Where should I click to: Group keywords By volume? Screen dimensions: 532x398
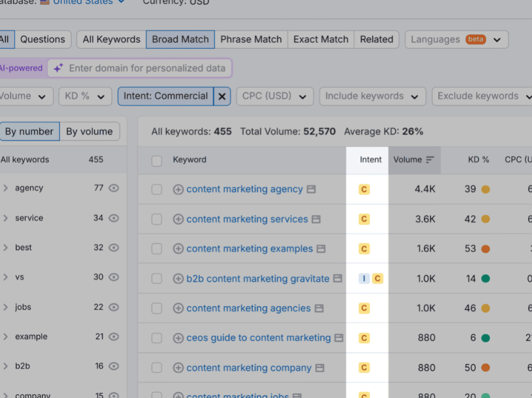click(x=89, y=131)
